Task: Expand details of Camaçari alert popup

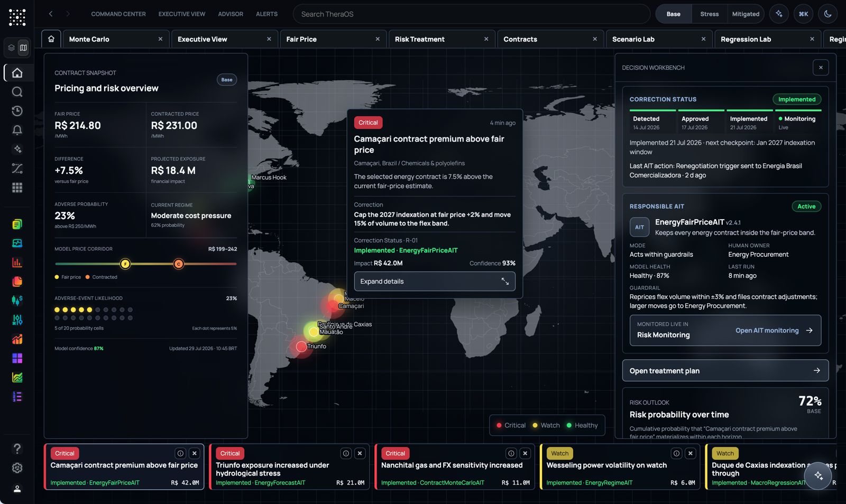Action: click(435, 282)
